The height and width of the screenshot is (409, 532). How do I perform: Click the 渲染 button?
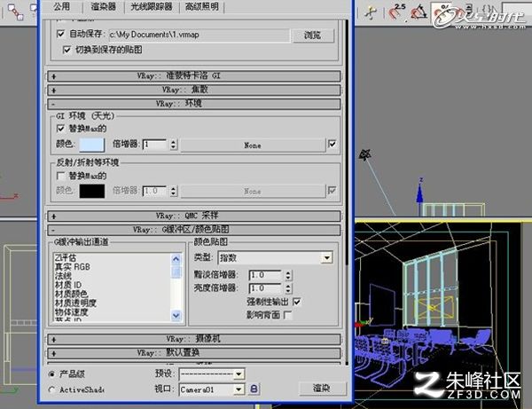[323, 389]
